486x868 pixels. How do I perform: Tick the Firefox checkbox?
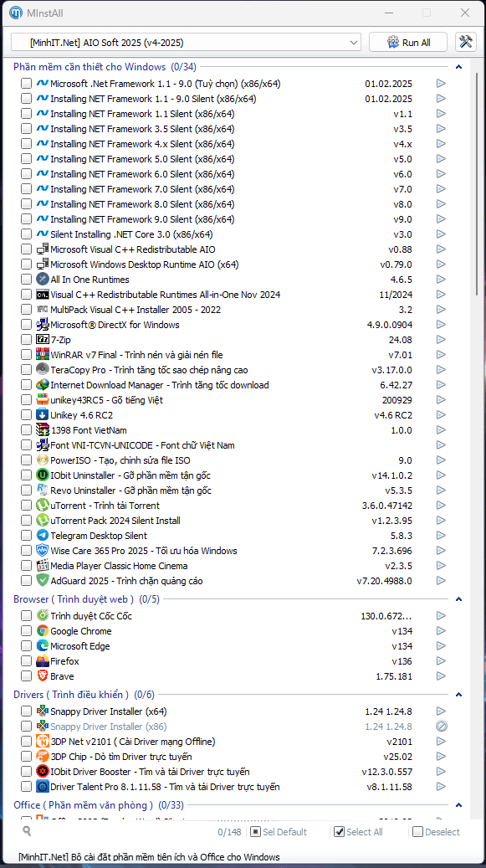coord(26,661)
